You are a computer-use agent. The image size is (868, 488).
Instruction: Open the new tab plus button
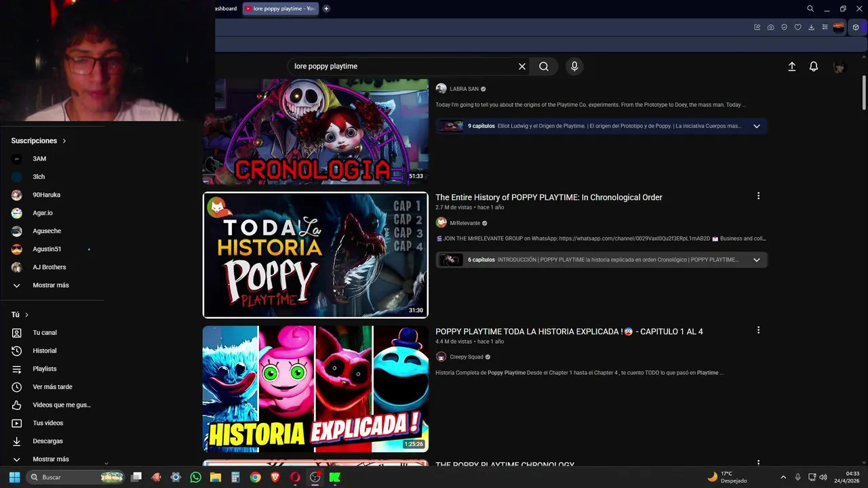326,9
